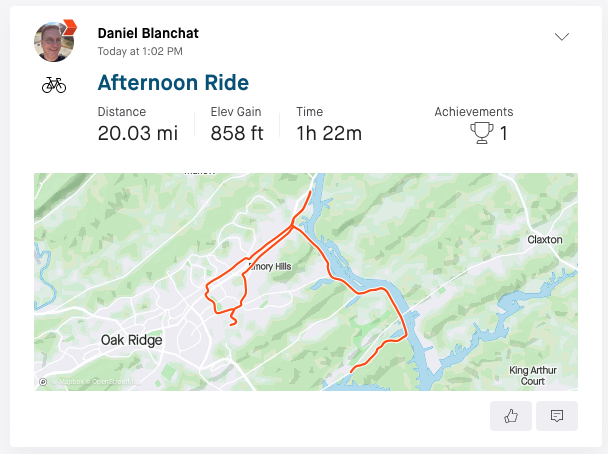Click the achievements count number 1
This screenshot has width=608, height=454.
[504, 133]
